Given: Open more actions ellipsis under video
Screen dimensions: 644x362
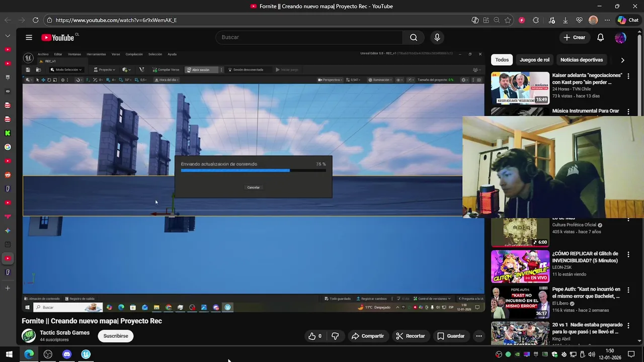Looking at the screenshot, I should (479, 336).
